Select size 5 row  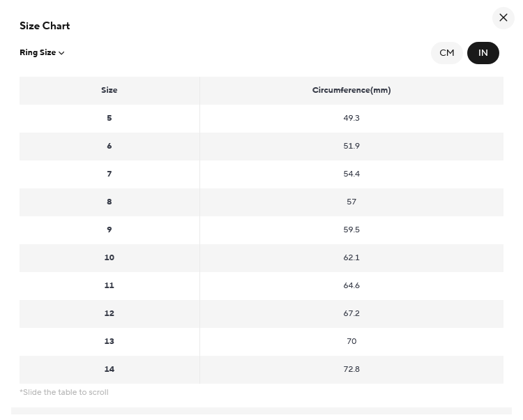(x=261, y=118)
